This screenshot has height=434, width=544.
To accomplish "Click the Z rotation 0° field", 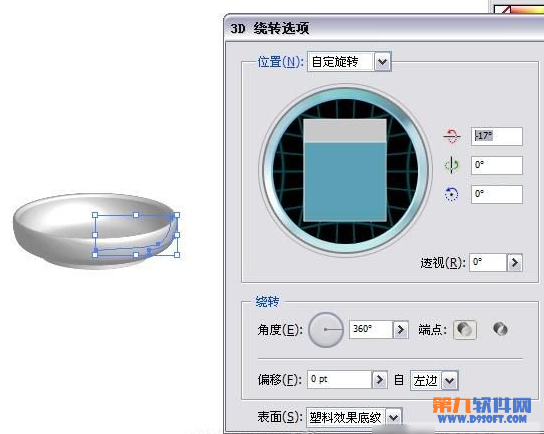I will pyautogui.click(x=496, y=194).
